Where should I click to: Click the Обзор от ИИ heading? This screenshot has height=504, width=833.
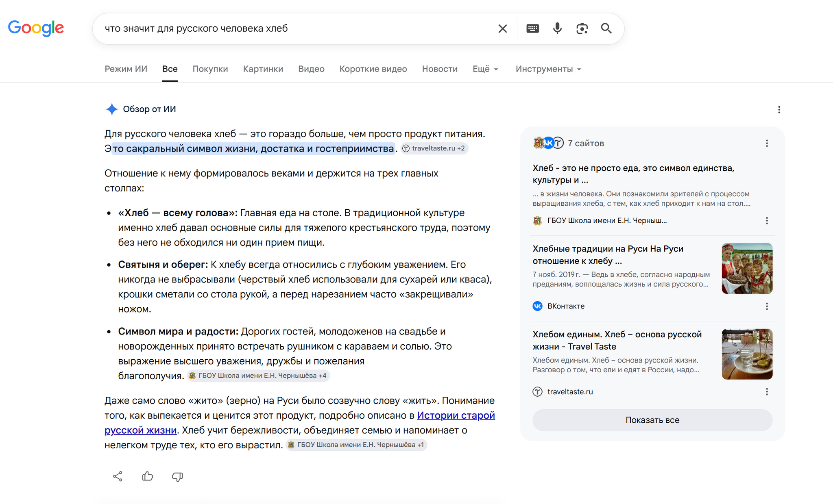point(149,109)
